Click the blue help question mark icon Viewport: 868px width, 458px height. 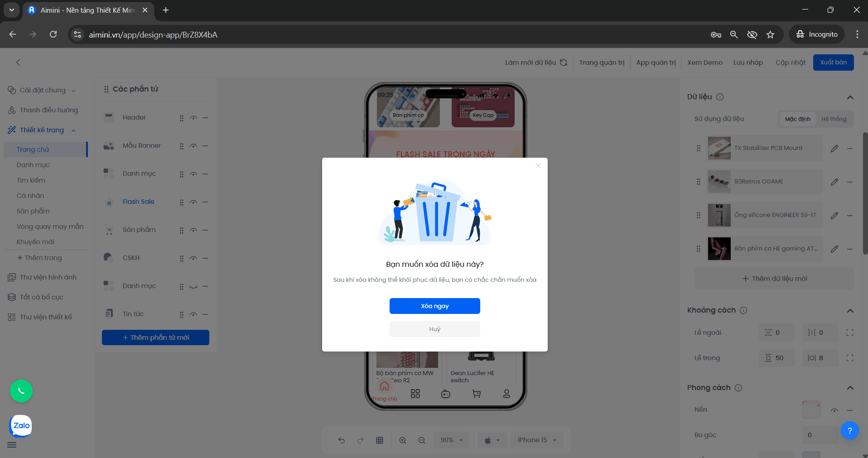pyautogui.click(x=849, y=430)
